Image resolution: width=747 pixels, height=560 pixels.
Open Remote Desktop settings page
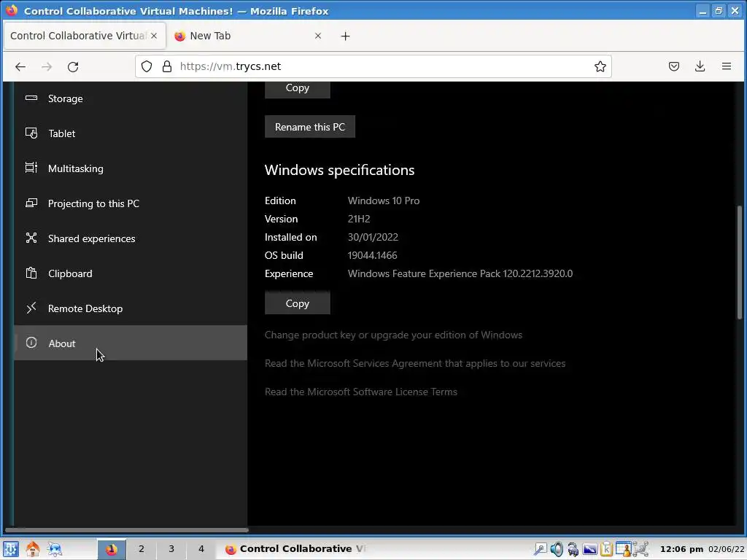pos(131,308)
